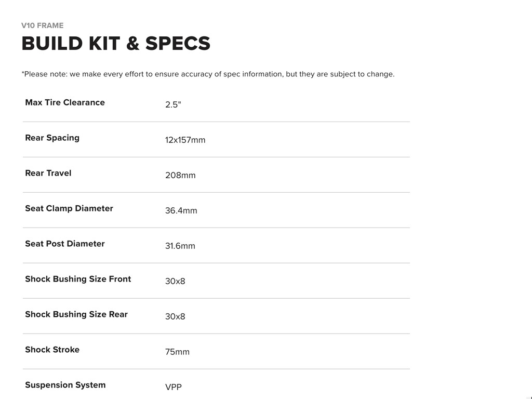Select the Rear Travel label

pyautogui.click(x=48, y=173)
